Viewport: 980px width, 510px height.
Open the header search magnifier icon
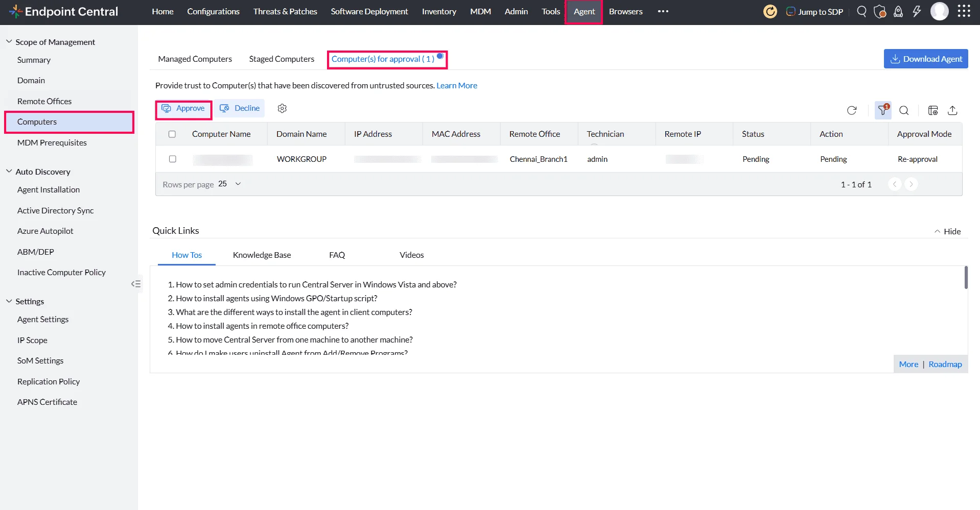coord(861,11)
